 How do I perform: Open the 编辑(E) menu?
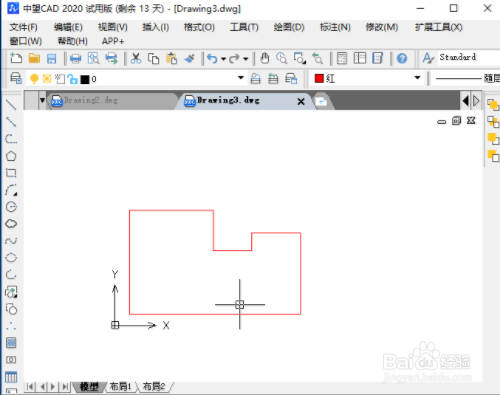point(68,27)
